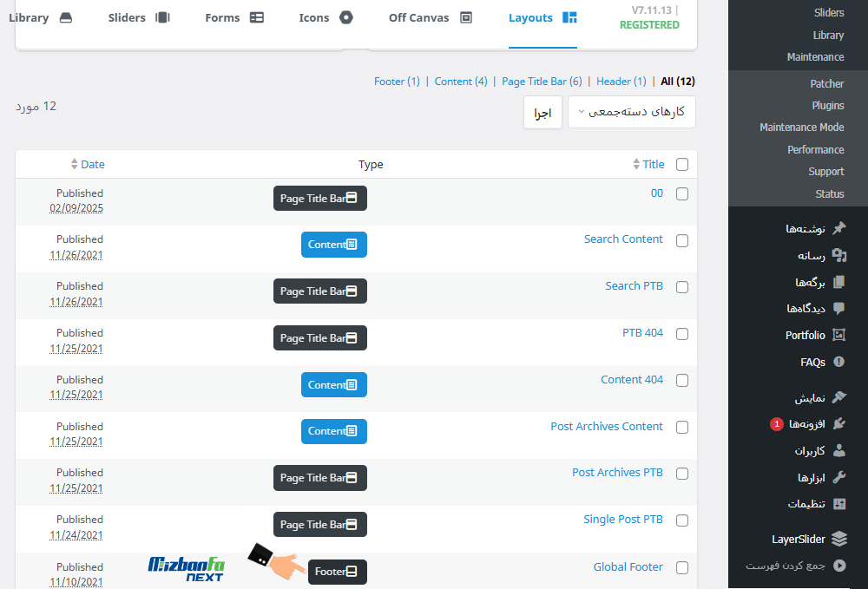The width and height of the screenshot is (868, 589).
Task: Toggle the select-all checkbox in header
Action: click(682, 164)
